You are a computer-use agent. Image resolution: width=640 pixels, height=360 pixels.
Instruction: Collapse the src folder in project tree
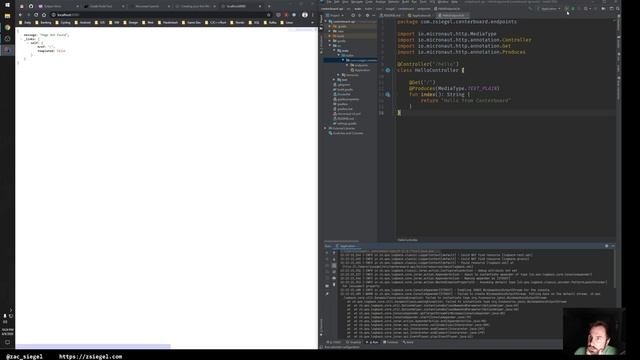click(330, 46)
